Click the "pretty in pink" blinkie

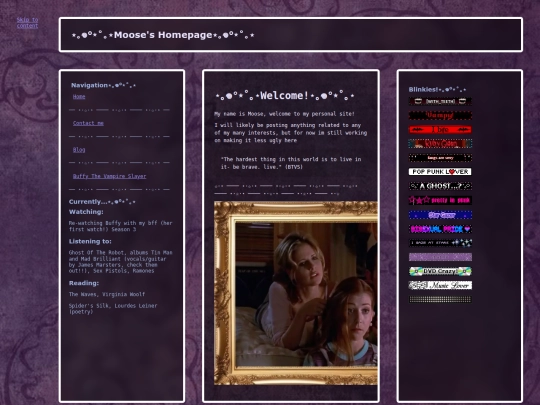pyautogui.click(x=440, y=200)
